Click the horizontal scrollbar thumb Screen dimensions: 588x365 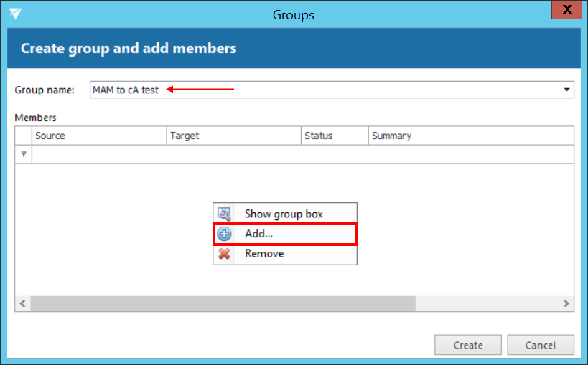[x=223, y=304]
